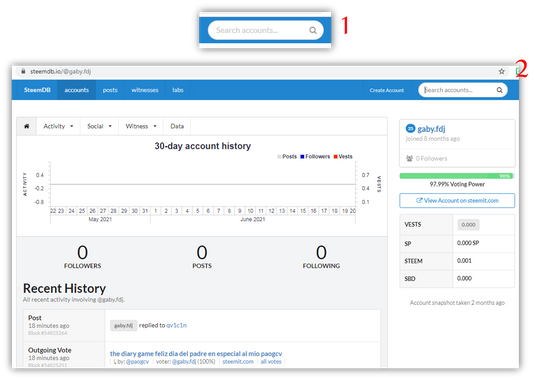Expand the Social dropdown menu
The height and width of the screenshot is (380, 544).
[99, 126]
